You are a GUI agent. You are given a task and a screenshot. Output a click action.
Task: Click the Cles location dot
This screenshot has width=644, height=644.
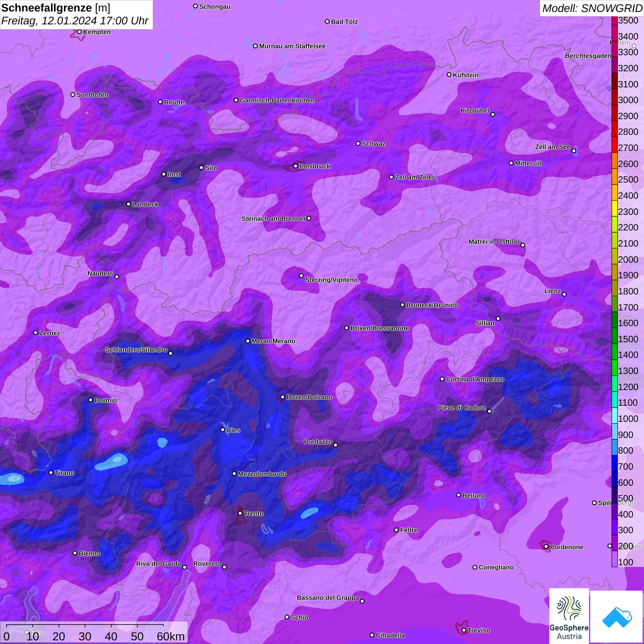223,430
